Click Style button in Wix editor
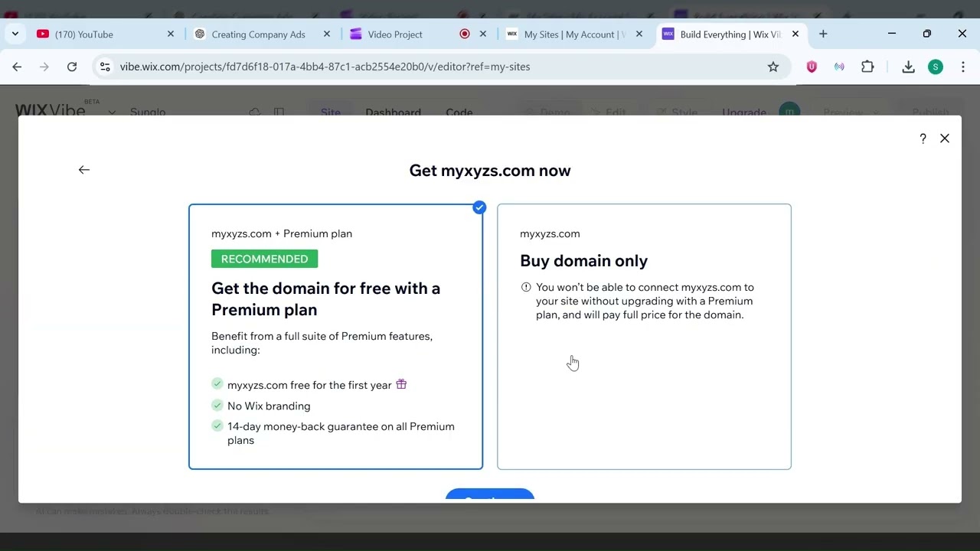 677,112
